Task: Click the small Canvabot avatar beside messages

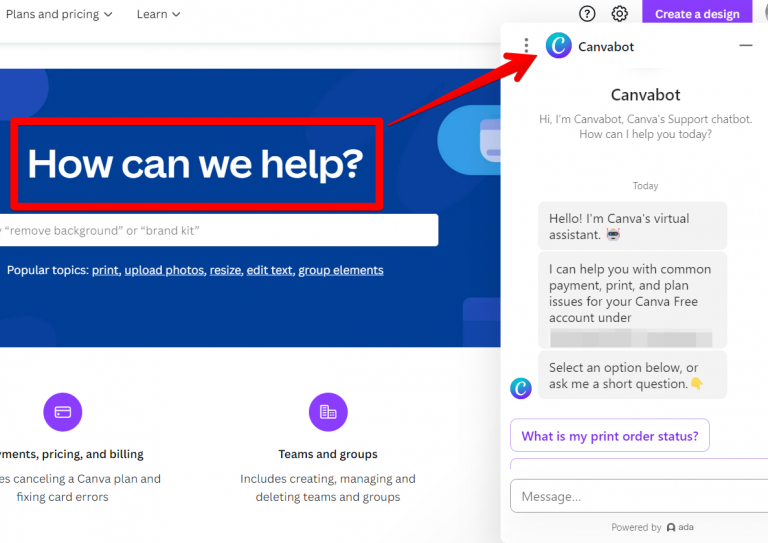Action: (x=521, y=388)
